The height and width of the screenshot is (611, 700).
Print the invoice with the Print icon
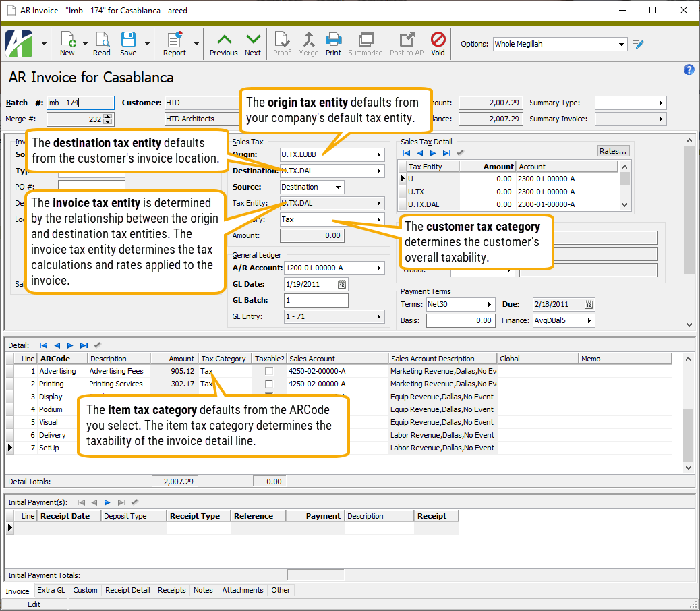[x=333, y=43]
